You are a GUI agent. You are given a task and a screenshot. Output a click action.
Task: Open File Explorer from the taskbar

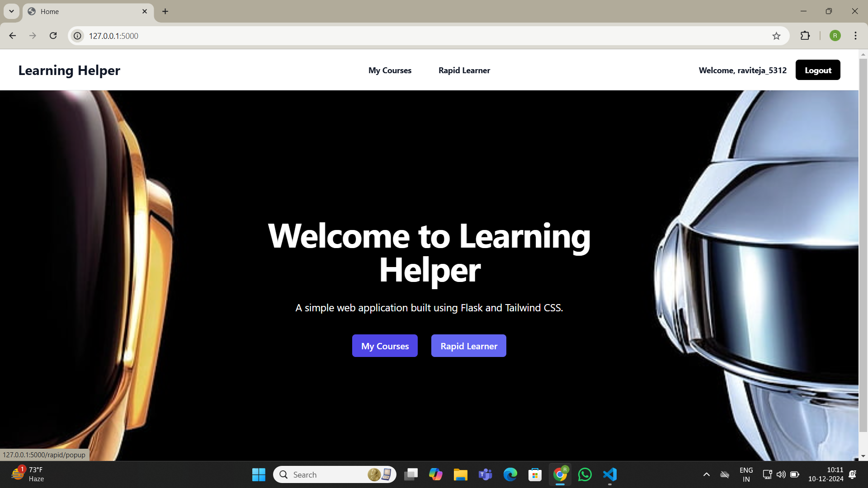[x=460, y=474]
